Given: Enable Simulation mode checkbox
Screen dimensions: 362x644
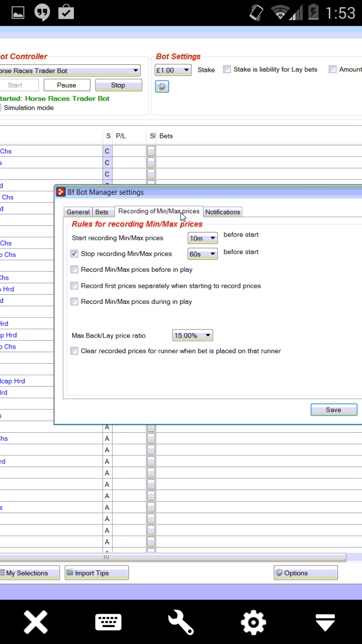Looking at the screenshot, I should [1, 108].
